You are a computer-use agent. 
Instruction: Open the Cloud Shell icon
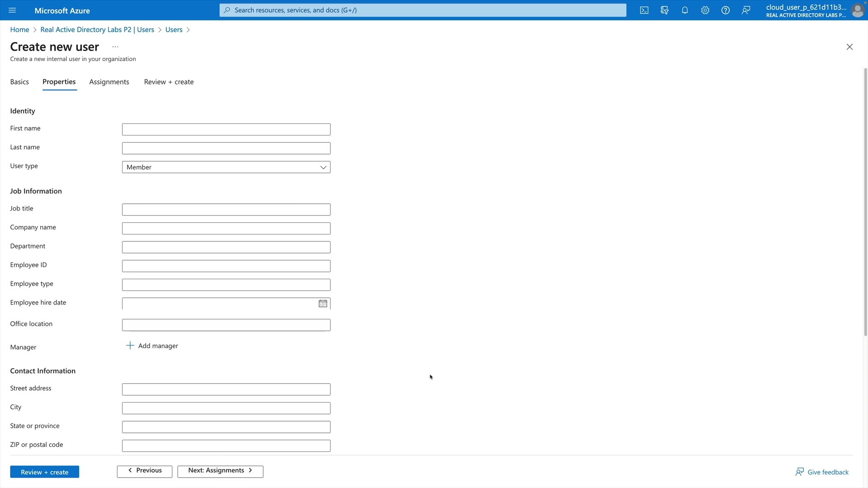pyautogui.click(x=644, y=10)
